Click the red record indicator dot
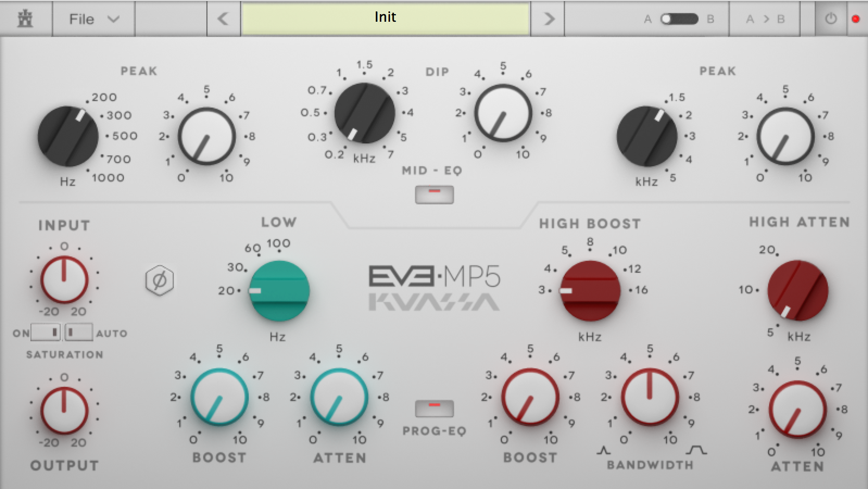Image resolution: width=868 pixels, height=489 pixels. pos(856,19)
